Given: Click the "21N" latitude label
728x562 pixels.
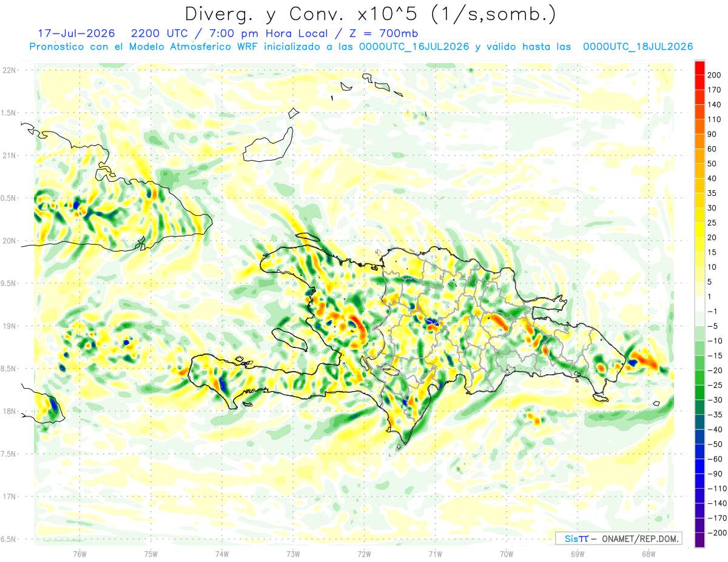Looking at the screenshot, I should (9, 155).
